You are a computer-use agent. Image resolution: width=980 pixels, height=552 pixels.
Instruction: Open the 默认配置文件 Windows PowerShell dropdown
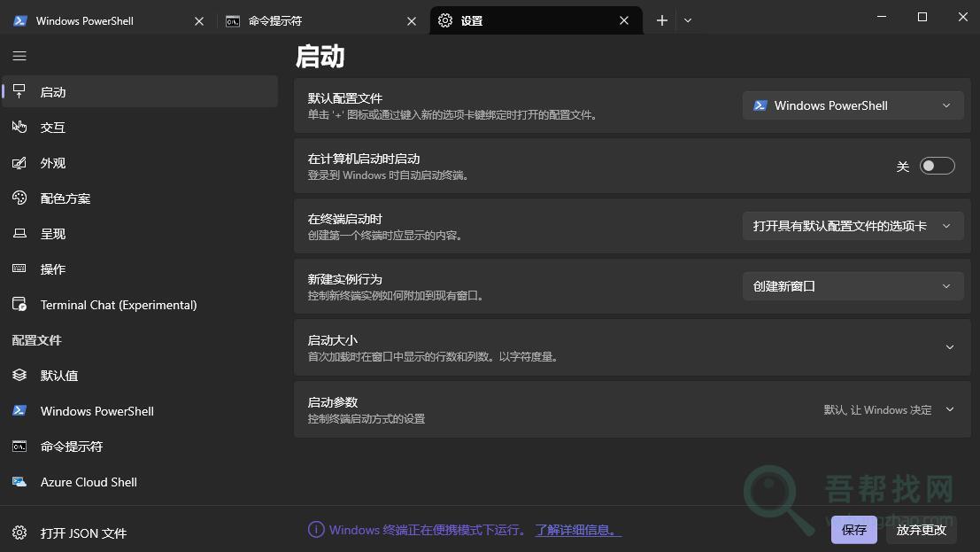tap(853, 105)
